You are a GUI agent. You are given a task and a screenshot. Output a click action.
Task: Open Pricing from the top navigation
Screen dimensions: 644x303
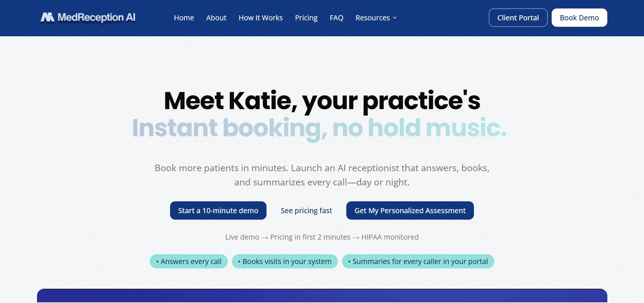306,18
